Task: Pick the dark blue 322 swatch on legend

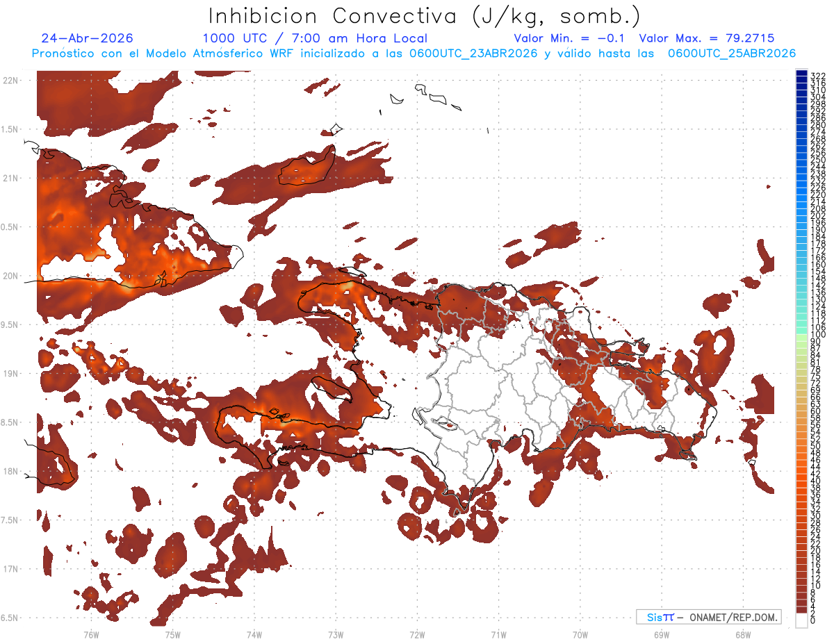Action: coord(801,74)
